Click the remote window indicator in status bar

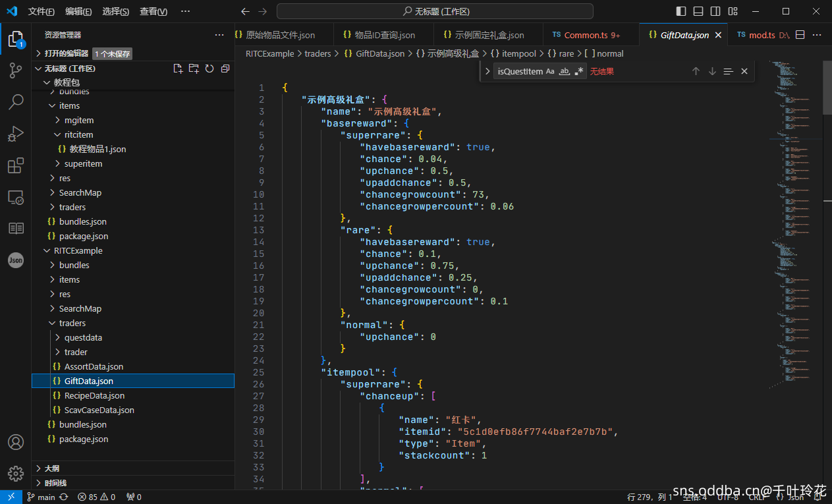tap(11, 497)
